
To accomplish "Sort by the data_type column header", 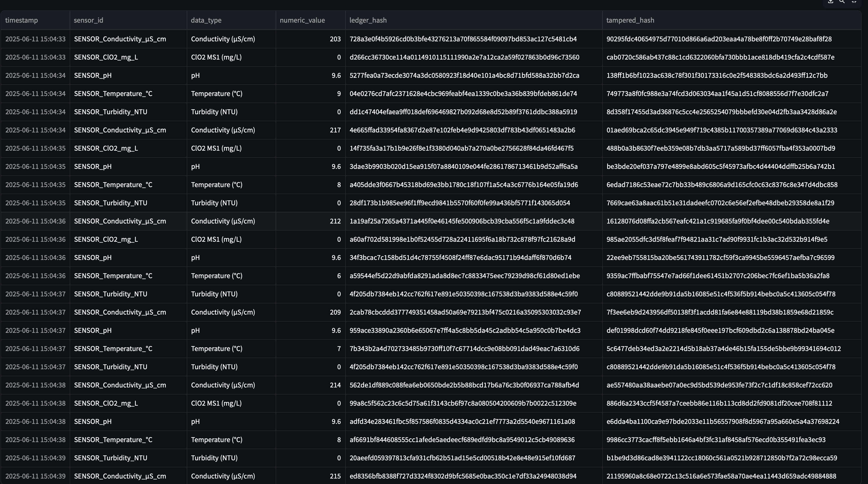I will (231, 20).
